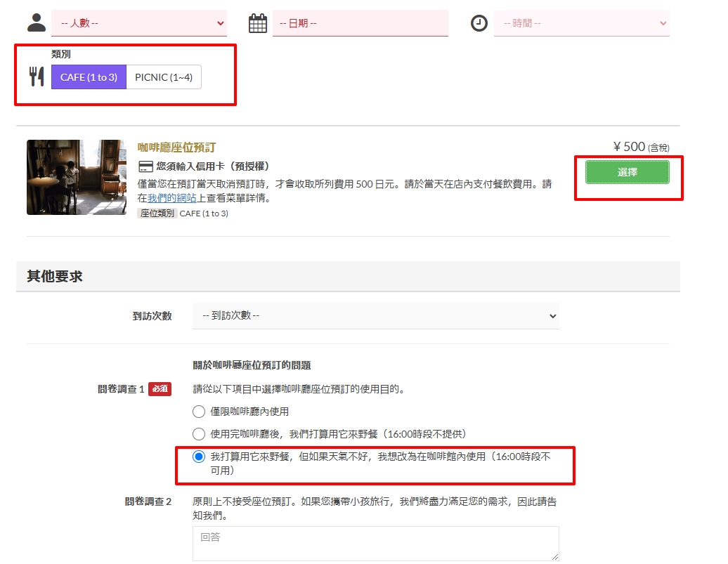Click the 日期 date input field
The height and width of the screenshot is (564, 728).
(360, 23)
